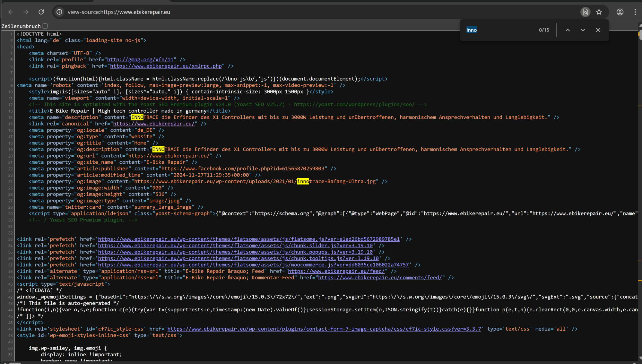The width and height of the screenshot is (642, 364).
Task: Jump to the next find result
Action: (583, 30)
